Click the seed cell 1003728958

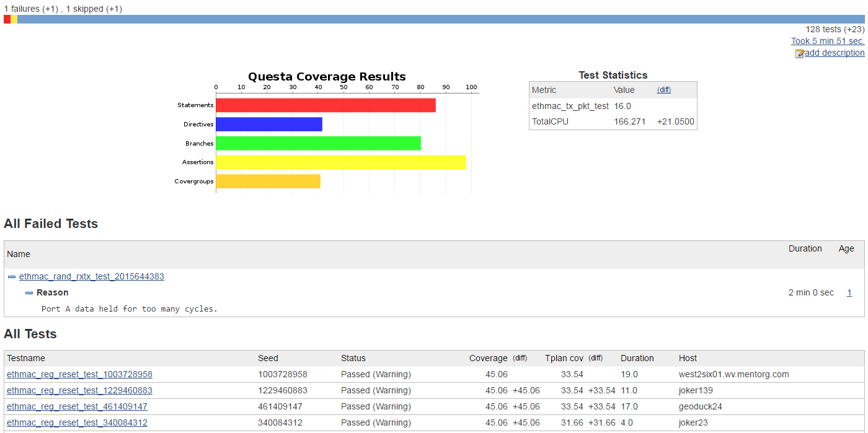point(283,374)
